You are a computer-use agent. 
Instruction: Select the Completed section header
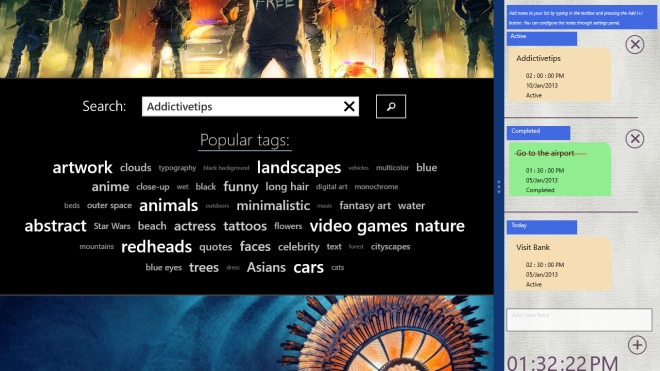click(x=538, y=133)
